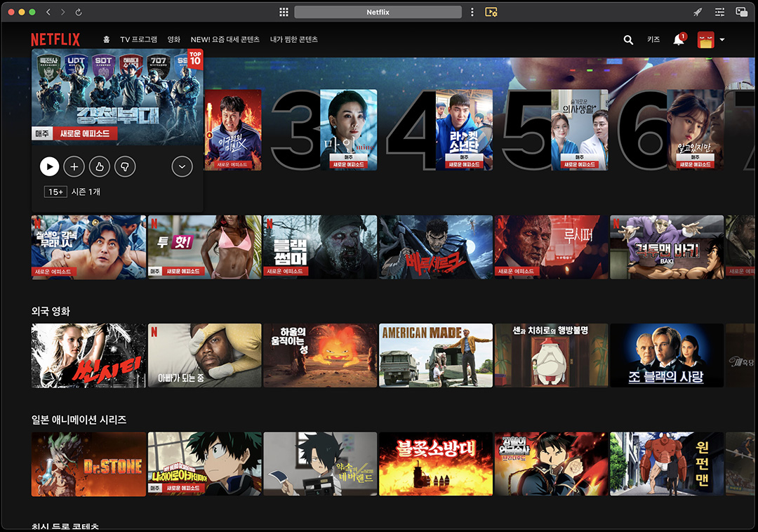
Task: Click 새로운 에피소드 badge on 강철부대
Action: pos(85,133)
